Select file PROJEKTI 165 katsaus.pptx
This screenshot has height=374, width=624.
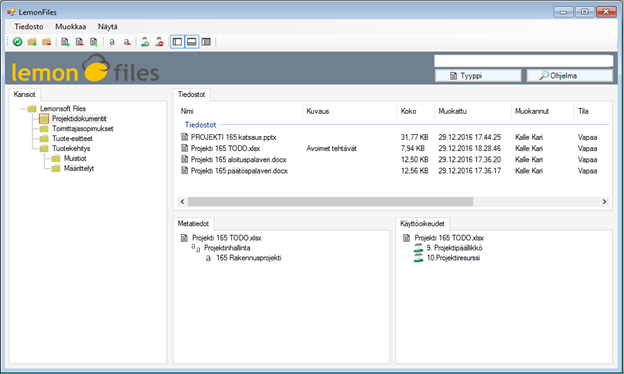point(233,137)
